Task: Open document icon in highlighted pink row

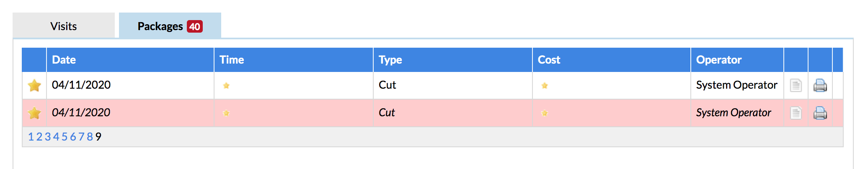Action: (796, 113)
